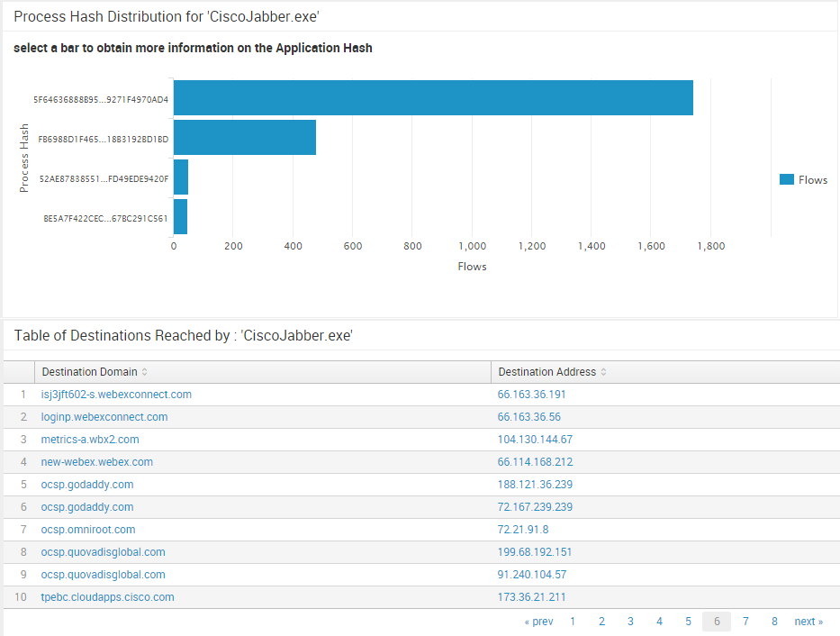Select the 5F64636888B95 hash bar
The height and width of the screenshot is (636, 840).
(432, 97)
